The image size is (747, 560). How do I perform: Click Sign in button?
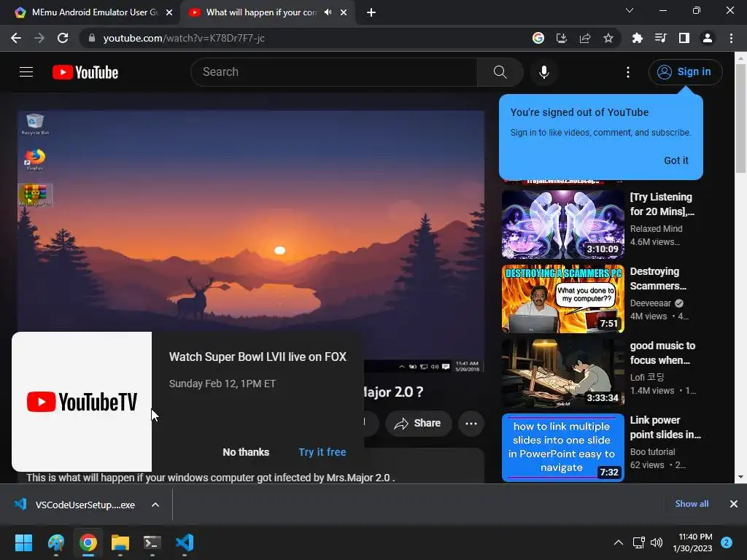tap(686, 72)
